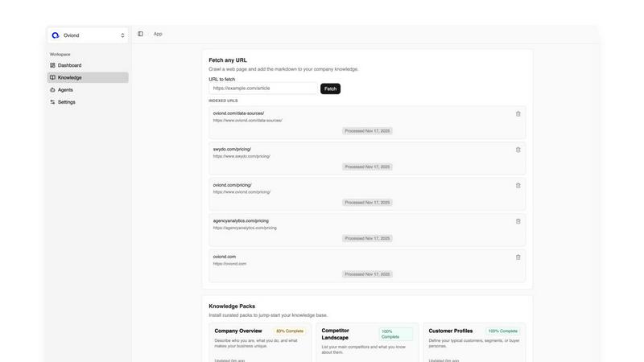
Task: Toggle the sidebar panel icon
Action: click(140, 34)
